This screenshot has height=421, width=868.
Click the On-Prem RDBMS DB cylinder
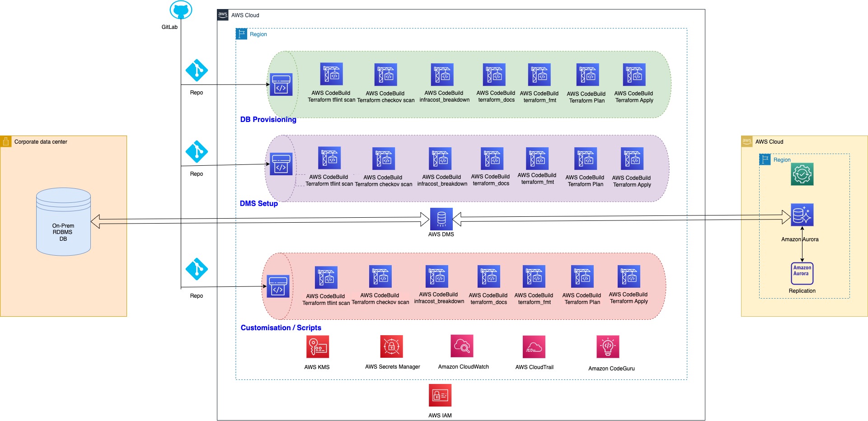(x=63, y=222)
